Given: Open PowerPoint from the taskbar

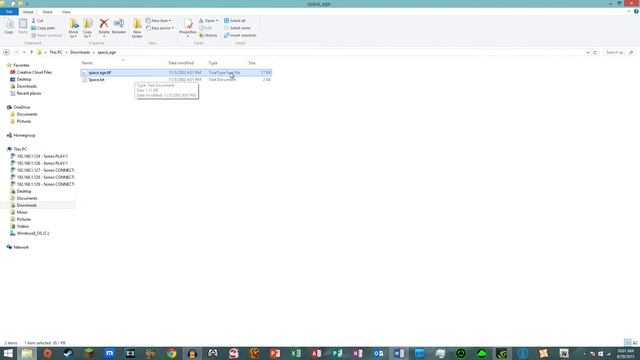Looking at the screenshot, I should [275, 353].
